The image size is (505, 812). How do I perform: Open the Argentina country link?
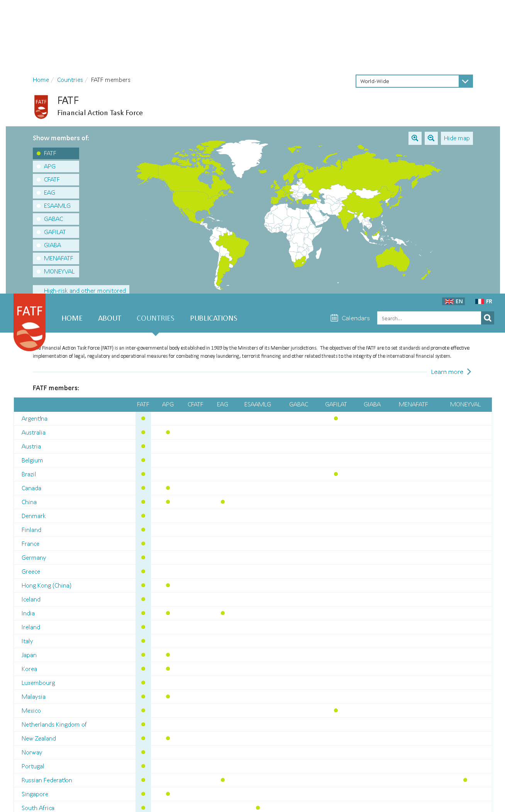pyautogui.click(x=34, y=419)
